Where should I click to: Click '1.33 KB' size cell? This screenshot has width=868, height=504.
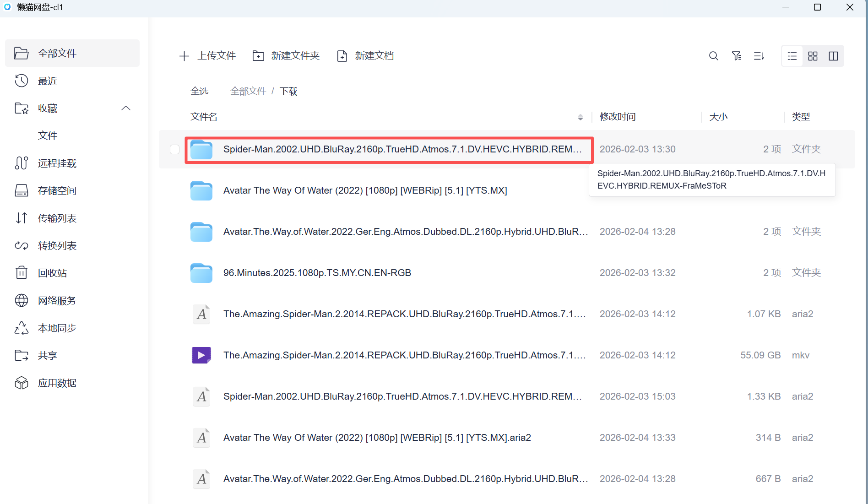(x=764, y=396)
